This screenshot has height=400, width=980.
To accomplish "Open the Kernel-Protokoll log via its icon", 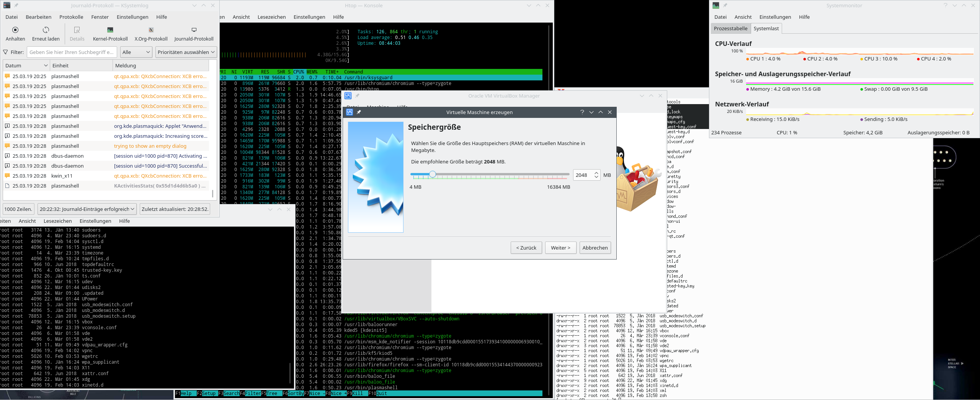I will click(110, 30).
